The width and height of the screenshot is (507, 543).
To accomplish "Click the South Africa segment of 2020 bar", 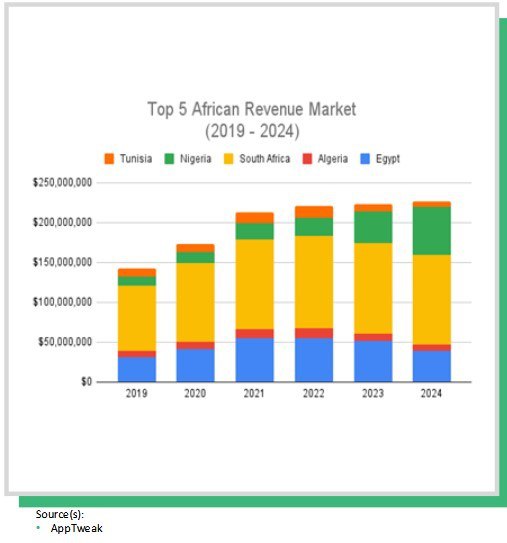I will tap(195, 302).
